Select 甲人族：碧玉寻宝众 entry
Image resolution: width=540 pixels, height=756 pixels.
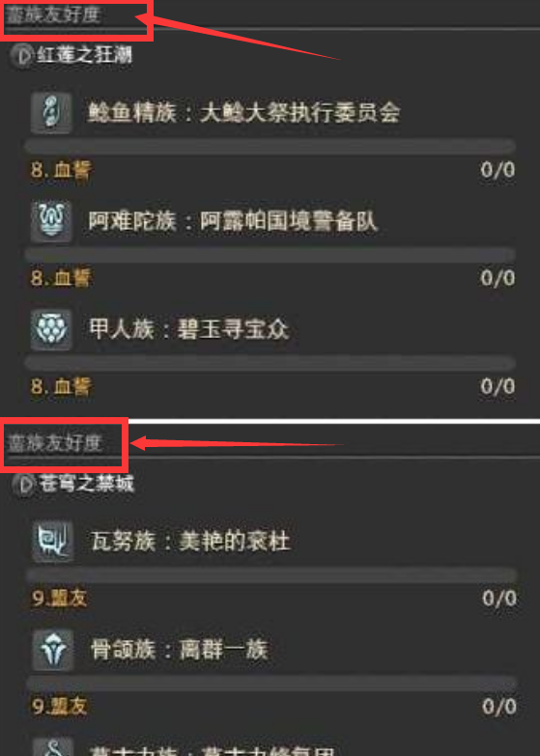tap(189, 330)
